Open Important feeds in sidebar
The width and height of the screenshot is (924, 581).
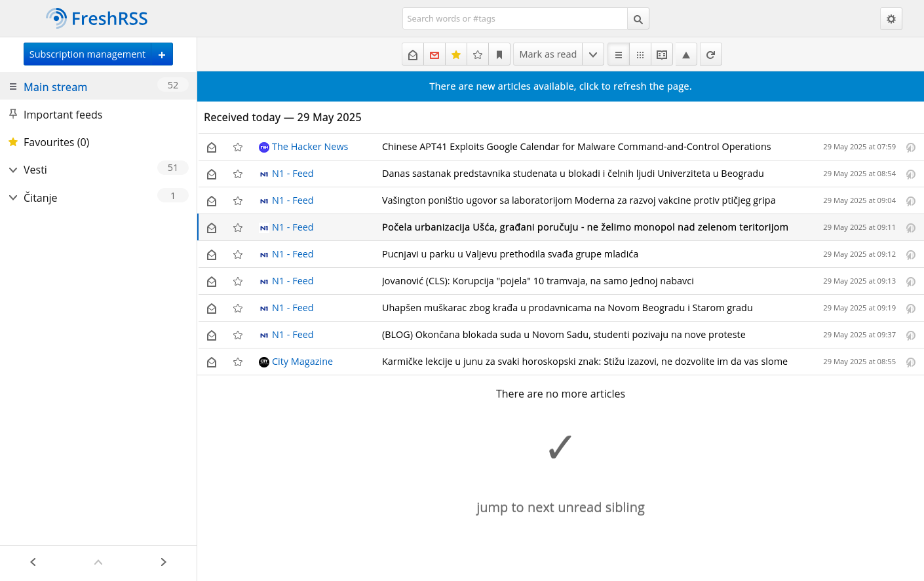pyautogui.click(x=63, y=115)
